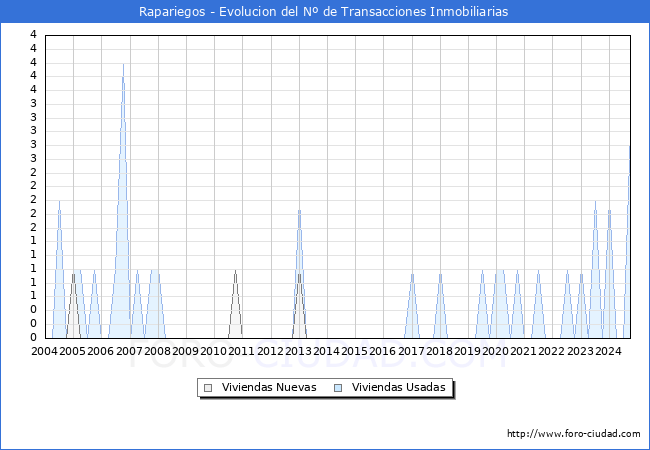Click the Viviendas Usadas legend label
650x450 pixels.
pyautogui.click(x=398, y=387)
